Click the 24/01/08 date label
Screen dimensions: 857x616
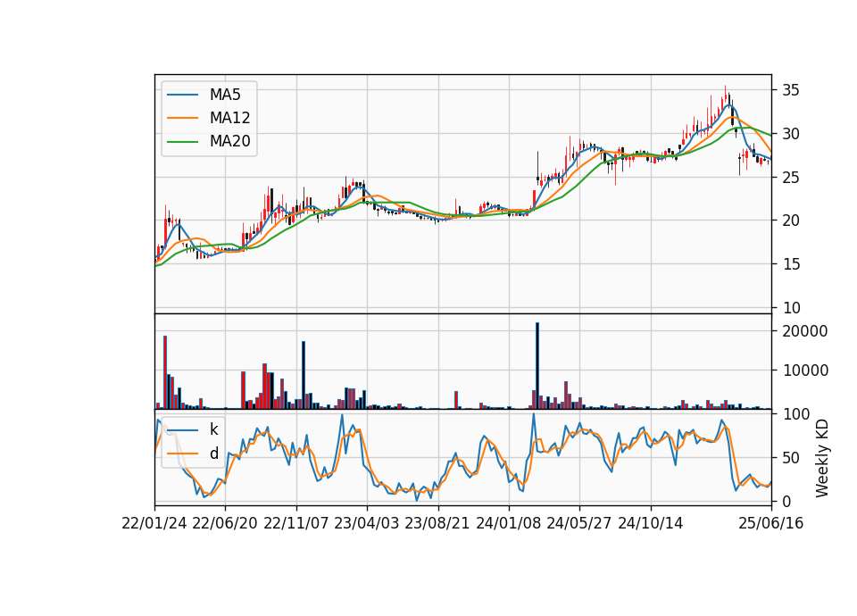click(509, 523)
